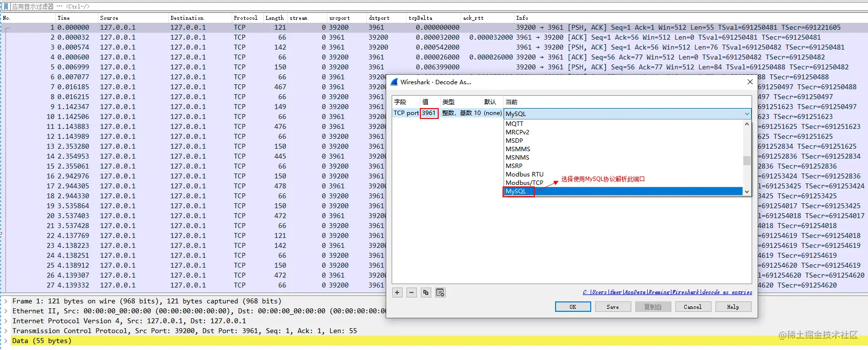Sort by the Info column header

[x=690, y=18]
